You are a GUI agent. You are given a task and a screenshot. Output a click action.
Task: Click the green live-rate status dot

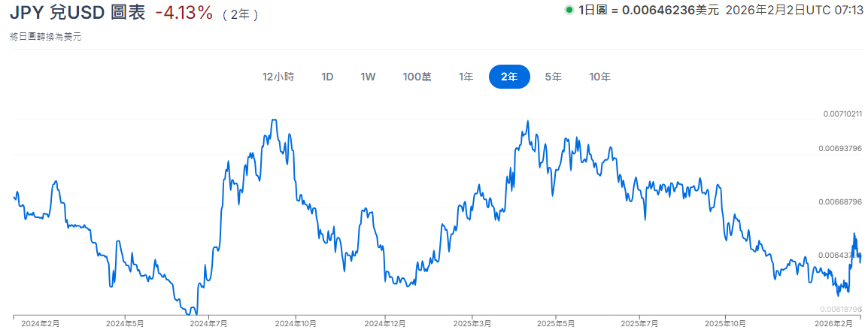coord(569,10)
